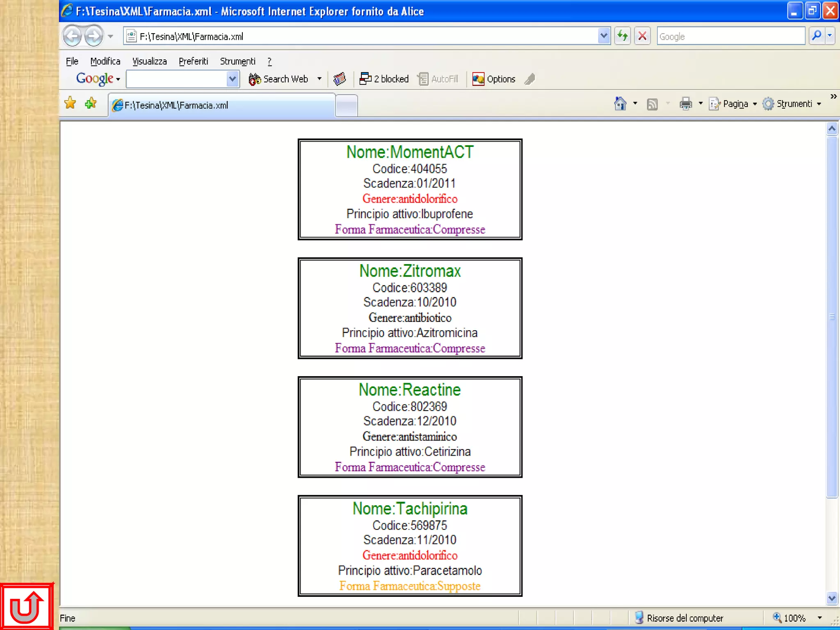Open the Preferiti menu

tap(193, 62)
